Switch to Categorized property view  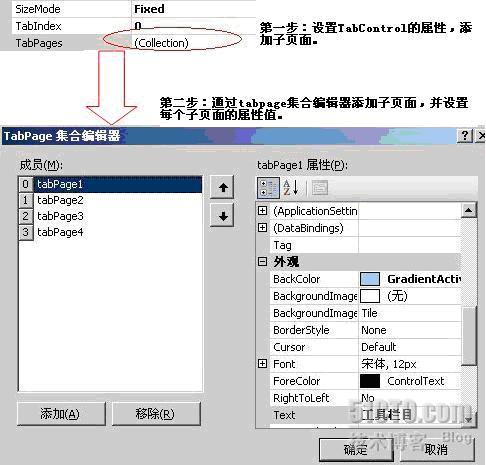(268, 188)
